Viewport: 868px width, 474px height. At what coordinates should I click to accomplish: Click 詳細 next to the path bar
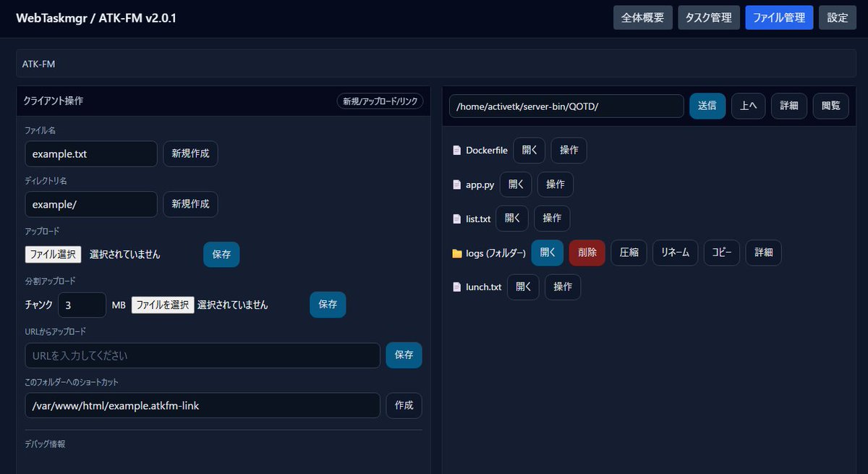(x=789, y=106)
